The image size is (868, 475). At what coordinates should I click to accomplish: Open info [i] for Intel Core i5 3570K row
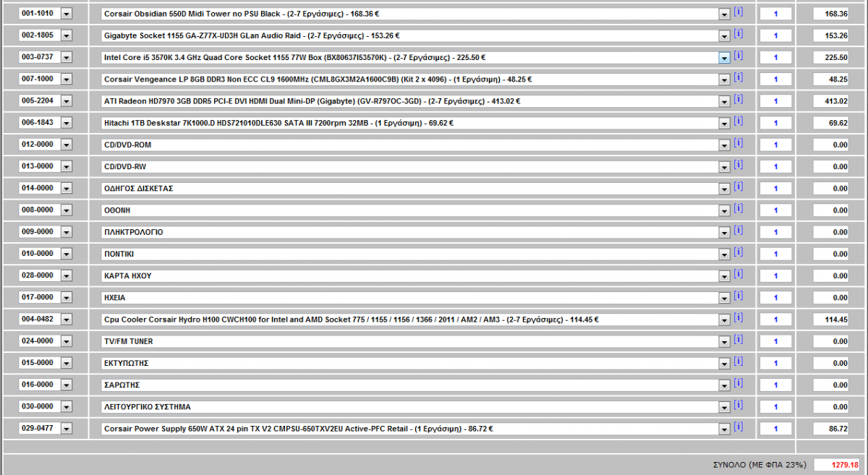click(738, 55)
